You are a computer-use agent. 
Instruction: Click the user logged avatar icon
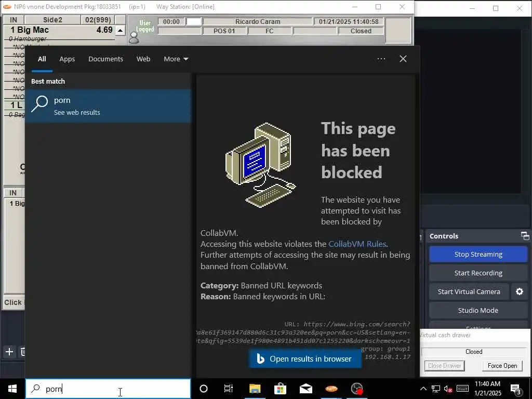point(134,38)
